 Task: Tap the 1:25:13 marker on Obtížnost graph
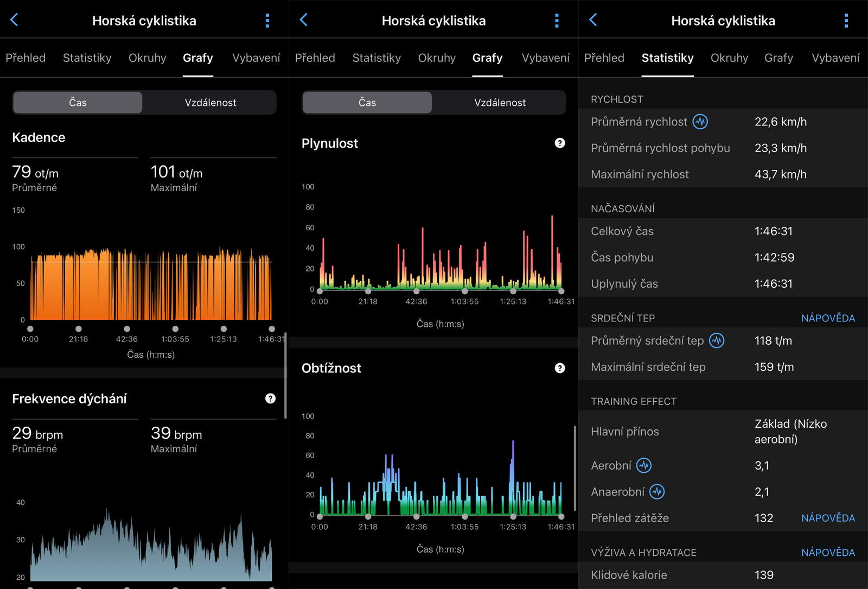click(x=513, y=516)
